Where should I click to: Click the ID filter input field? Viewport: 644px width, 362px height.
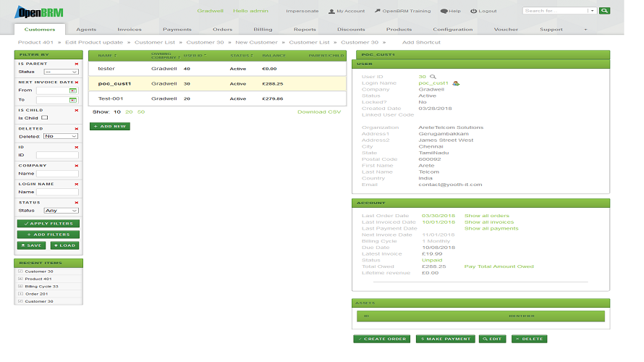(x=57, y=156)
